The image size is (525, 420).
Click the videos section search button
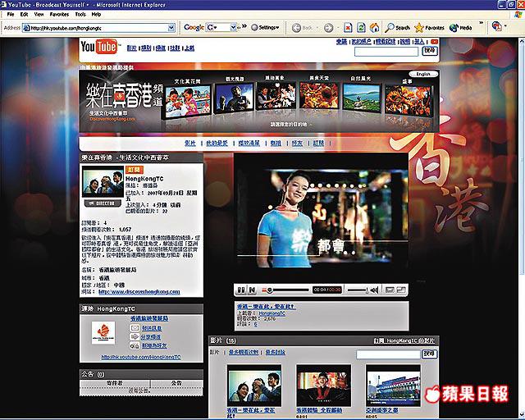(429, 354)
